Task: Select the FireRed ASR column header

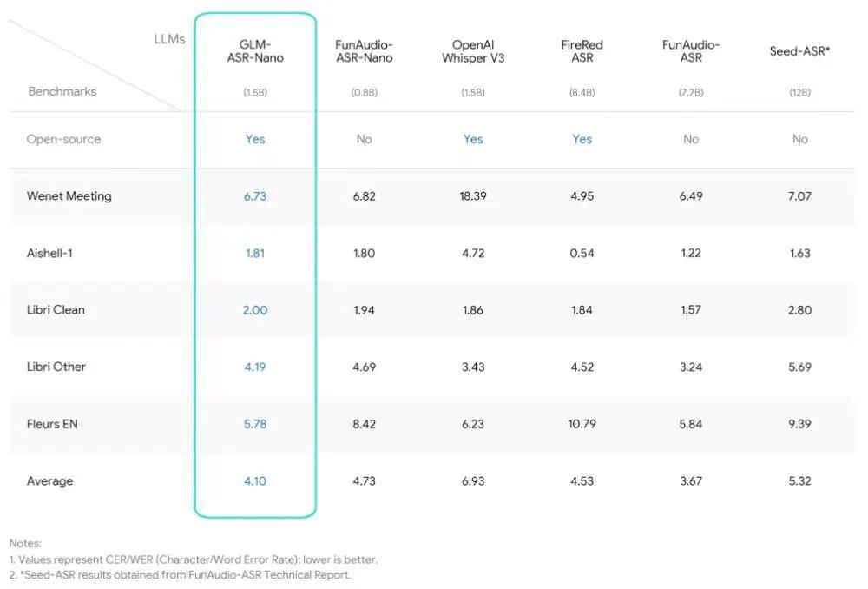Action: (582, 51)
